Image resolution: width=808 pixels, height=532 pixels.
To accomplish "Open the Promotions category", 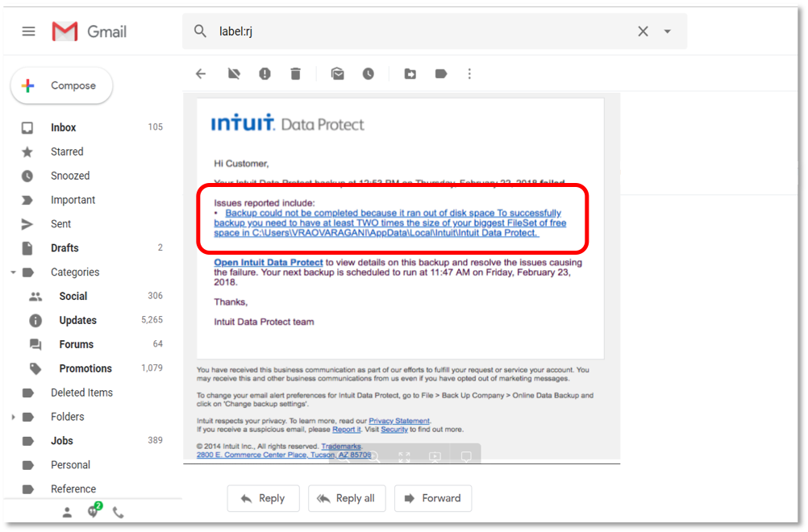I will point(85,368).
